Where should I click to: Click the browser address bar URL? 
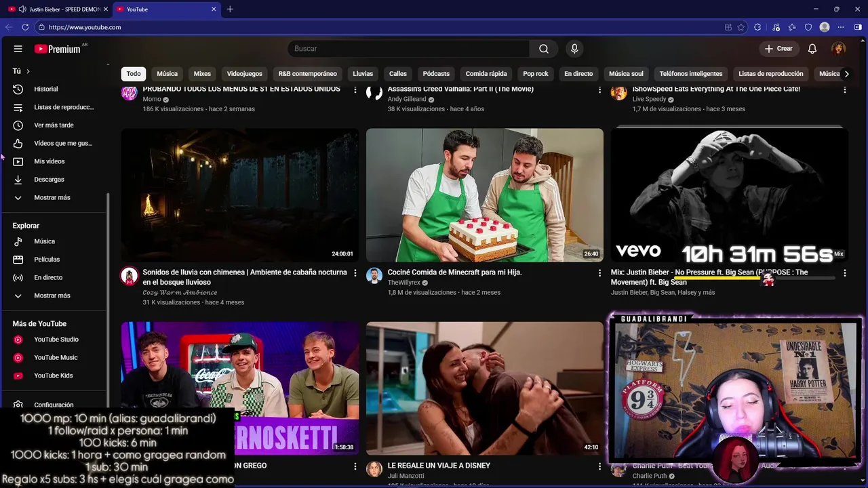pyautogui.click(x=85, y=27)
